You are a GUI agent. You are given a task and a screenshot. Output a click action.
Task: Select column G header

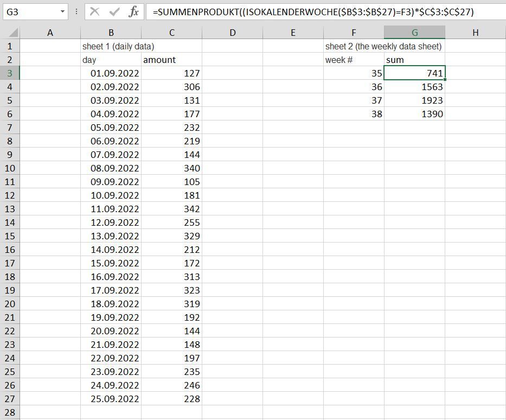[x=415, y=33]
